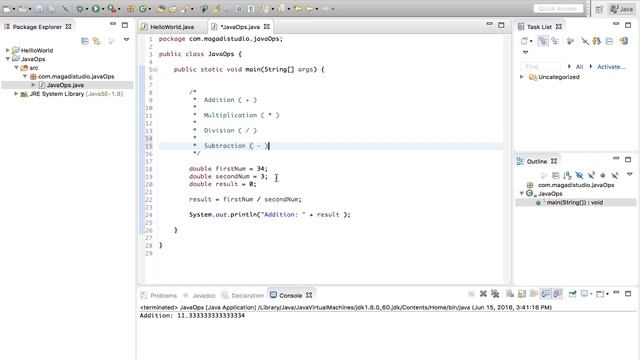Screen dimensions: 640x360
Task: Toggle Hide Static Members in Outline toolbar
Action: click(x=591, y=175)
